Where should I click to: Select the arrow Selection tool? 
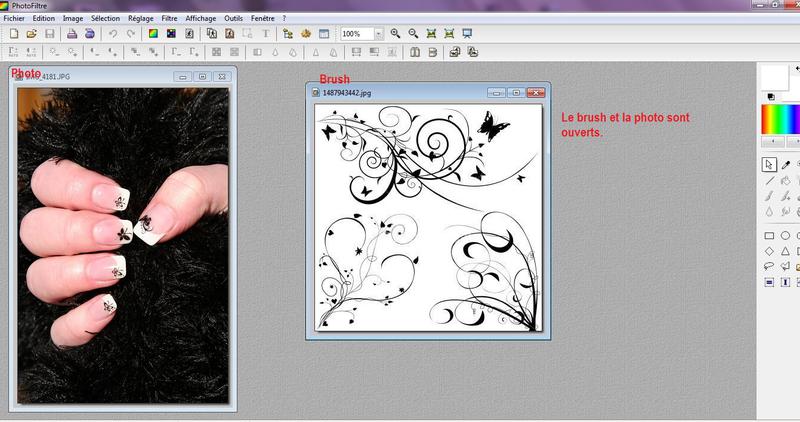(x=769, y=164)
